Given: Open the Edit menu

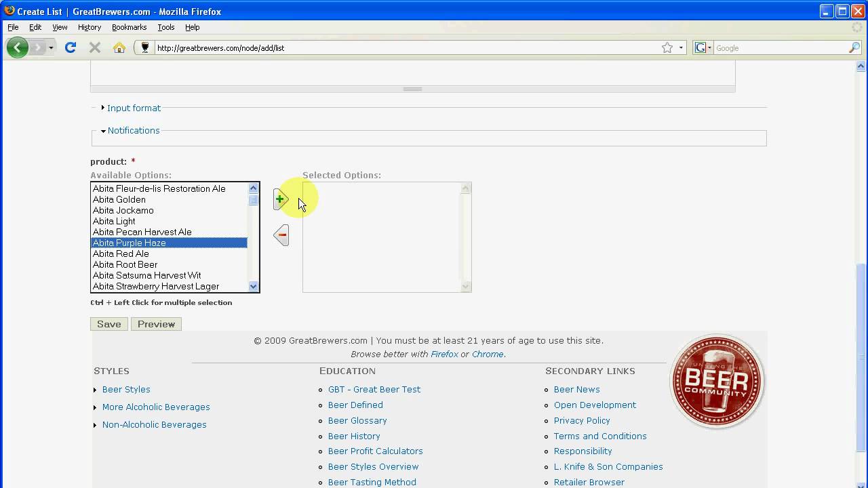Looking at the screenshot, I should point(35,27).
